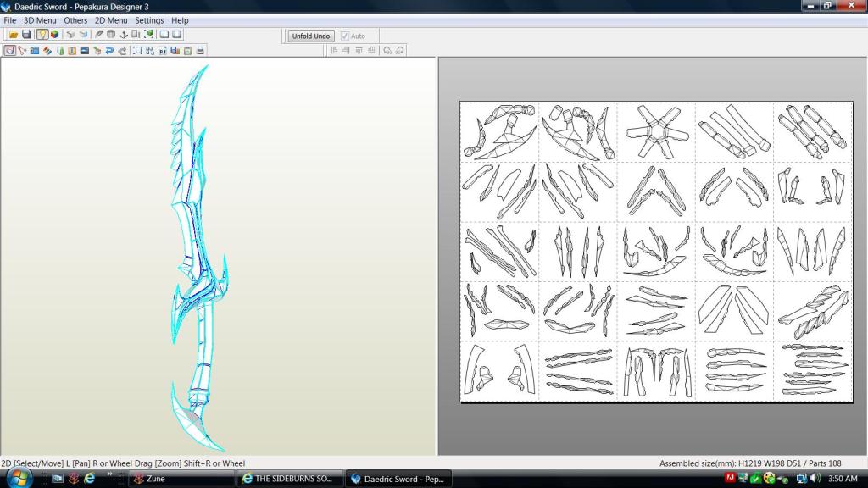Select the Select/Move tool icon
868x488 pixels.
coord(9,50)
